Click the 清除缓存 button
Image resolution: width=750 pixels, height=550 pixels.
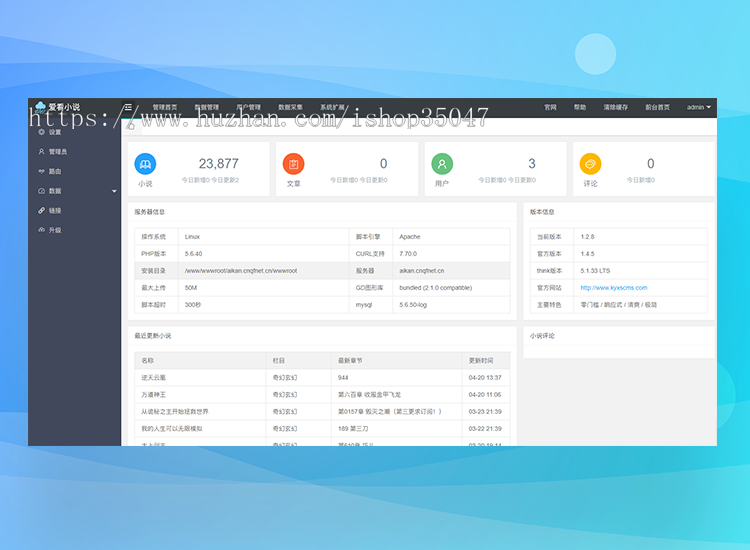tap(616, 107)
